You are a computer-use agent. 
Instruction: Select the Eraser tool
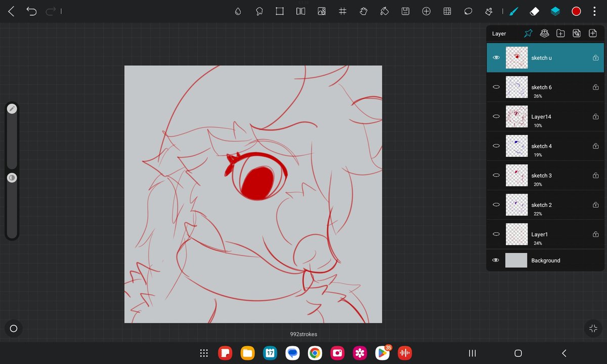click(534, 11)
